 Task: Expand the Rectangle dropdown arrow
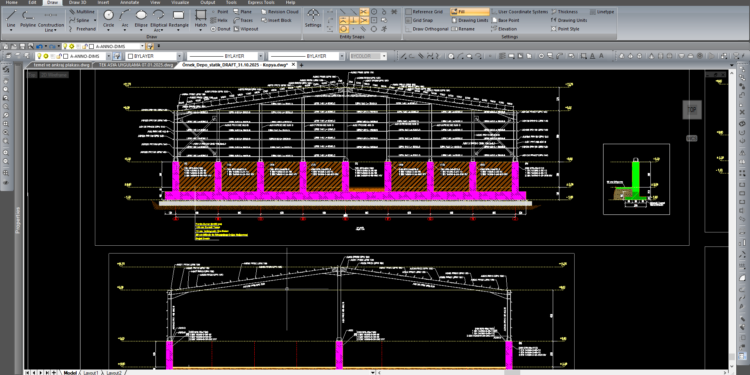pos(178,30)
